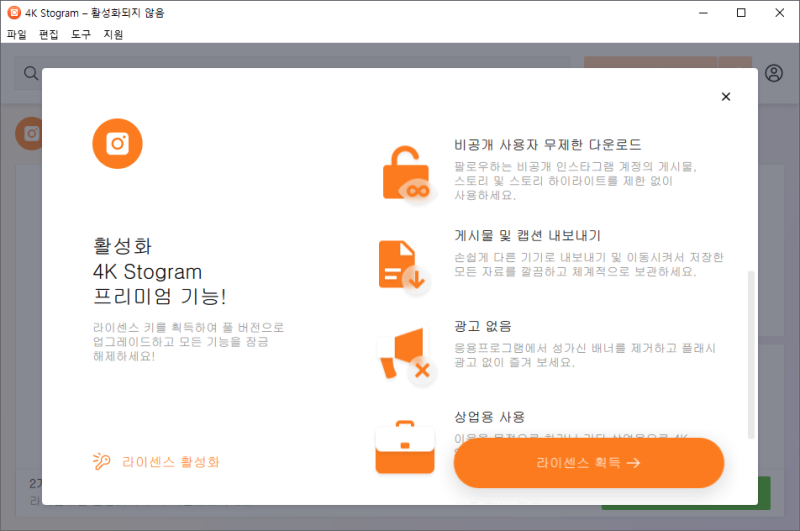Maximize the 4K Stogram window
Image resolution: width=800 pixels, height=531 pixels.
741,13
